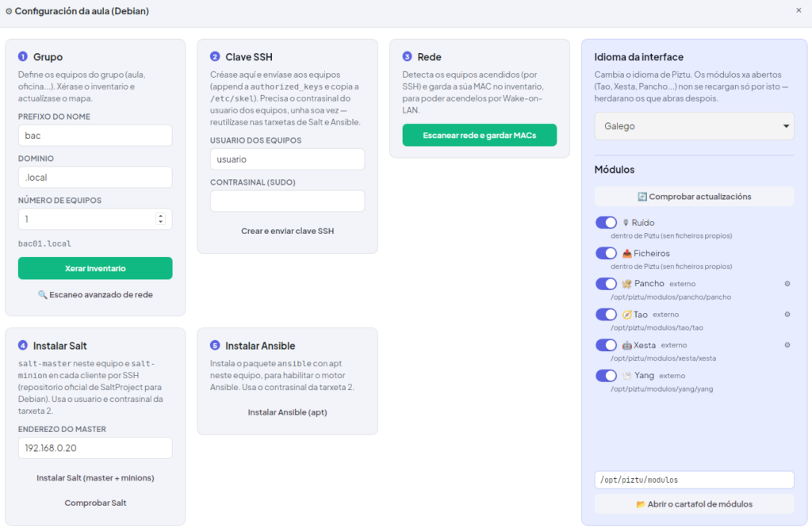Toggle the Pancho module switch
Image resolution: width=812 pixels, height=532 pixels.
[606, 284]
